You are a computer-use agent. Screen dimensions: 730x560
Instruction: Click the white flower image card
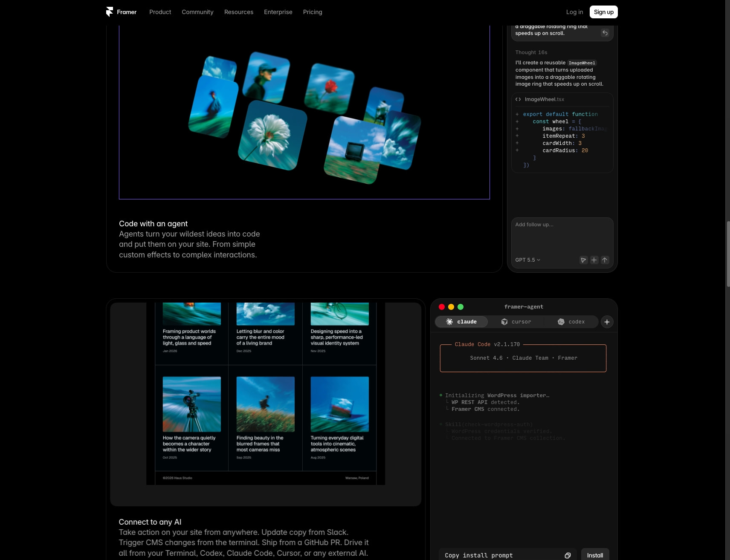(272, 135)
